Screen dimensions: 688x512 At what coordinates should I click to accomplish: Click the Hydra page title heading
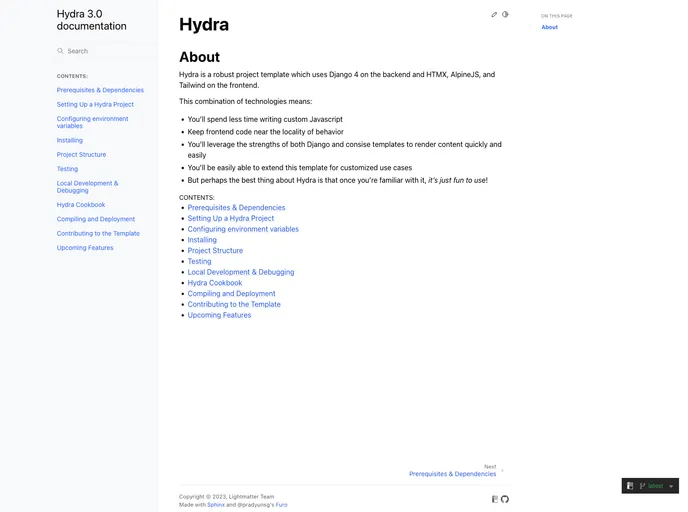click(x=204, y=25)
